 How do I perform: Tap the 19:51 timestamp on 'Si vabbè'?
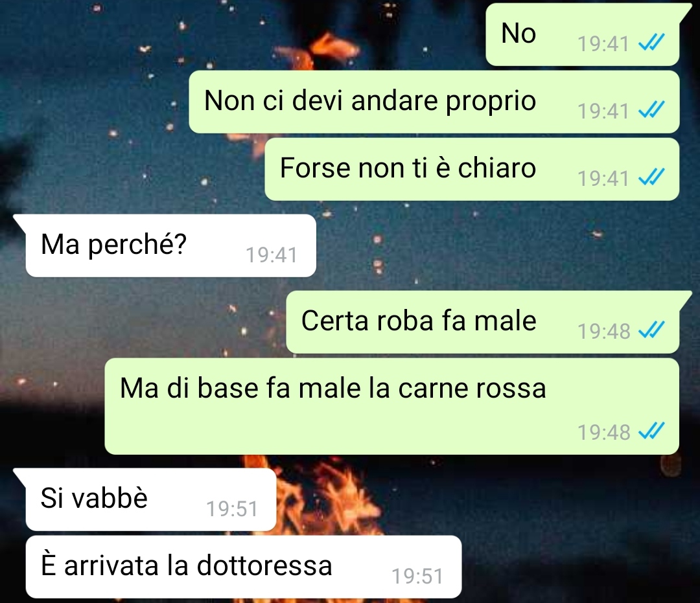click(x=232, y=509)
